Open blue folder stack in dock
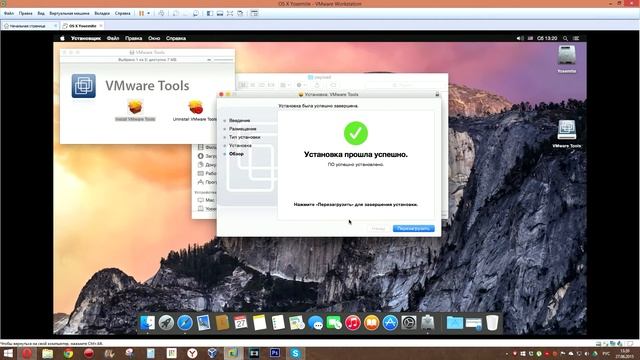The image size is (640, 360). coord(454,323)
